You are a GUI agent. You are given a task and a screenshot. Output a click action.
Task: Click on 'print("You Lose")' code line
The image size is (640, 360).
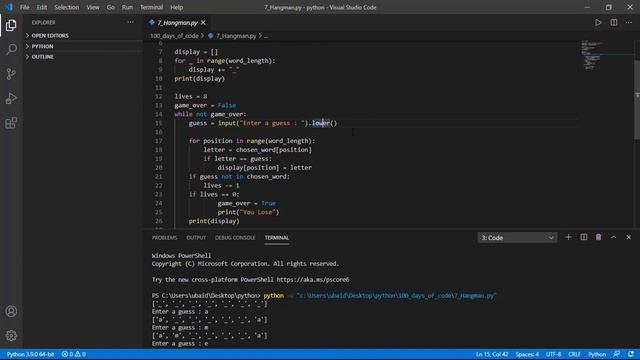pos(248,212)
